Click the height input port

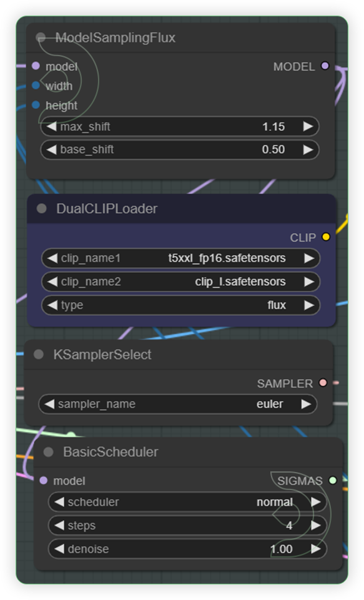click(x=36, y=106)
